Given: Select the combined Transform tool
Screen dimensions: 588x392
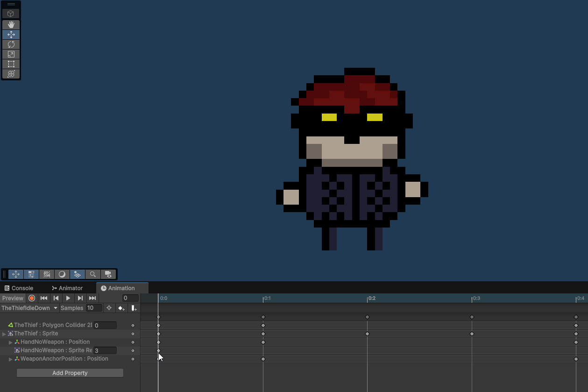Looking at the screenshot, I should [11, 73].
